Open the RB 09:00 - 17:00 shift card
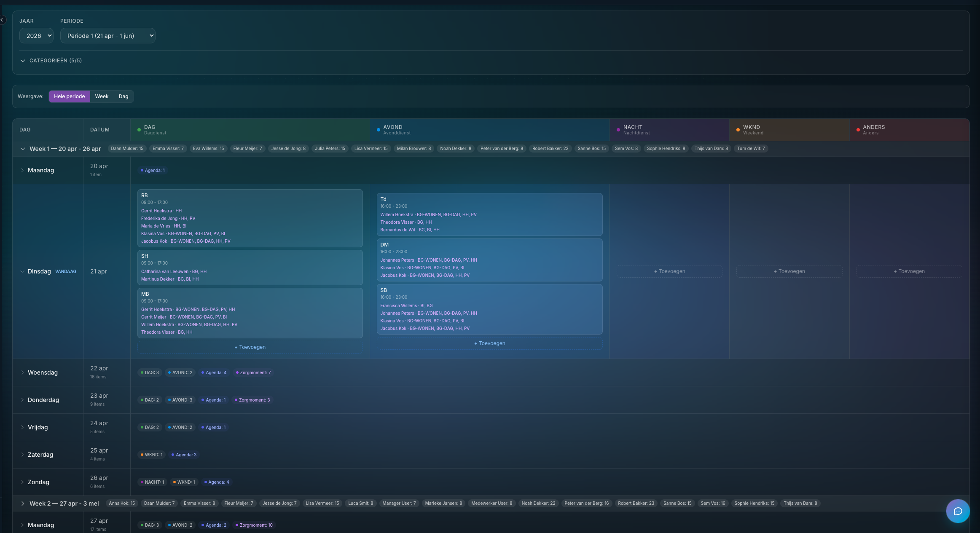The height and width of the screenshot is (533, 980). 250,218
